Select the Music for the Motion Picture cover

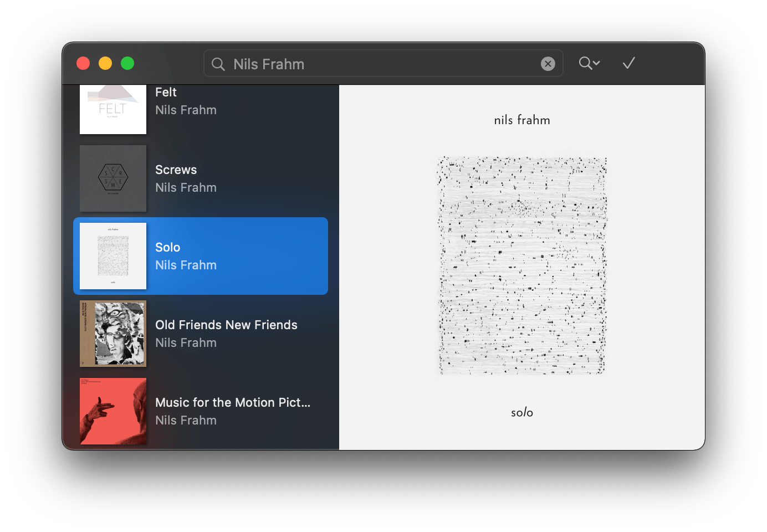pyautogui.click(x=113, y=411)
